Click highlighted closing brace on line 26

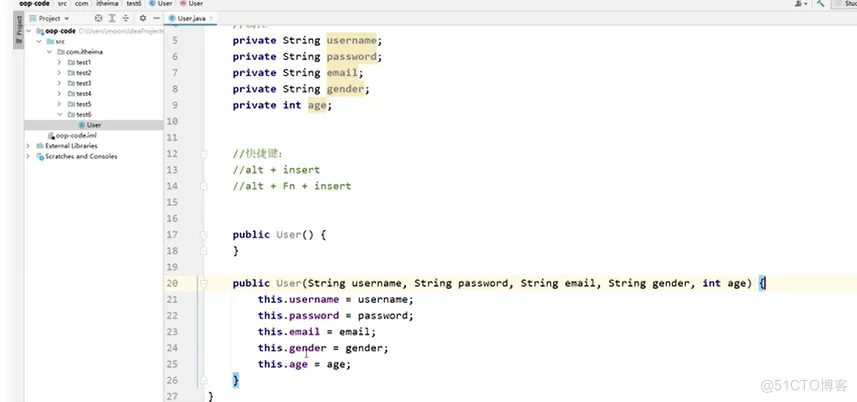236,380
